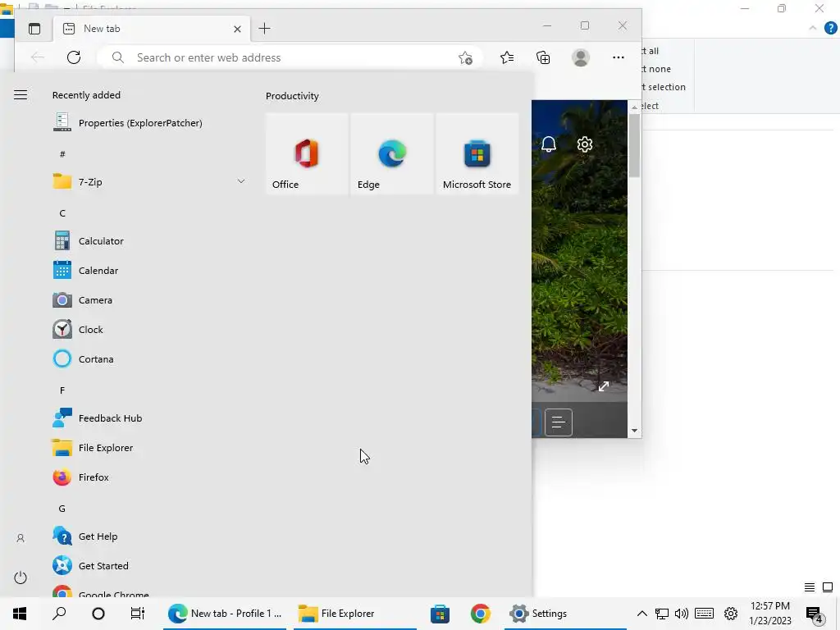Open File Explorer Help button
Screen dimensions: 840x630
[x=830, y=28]
